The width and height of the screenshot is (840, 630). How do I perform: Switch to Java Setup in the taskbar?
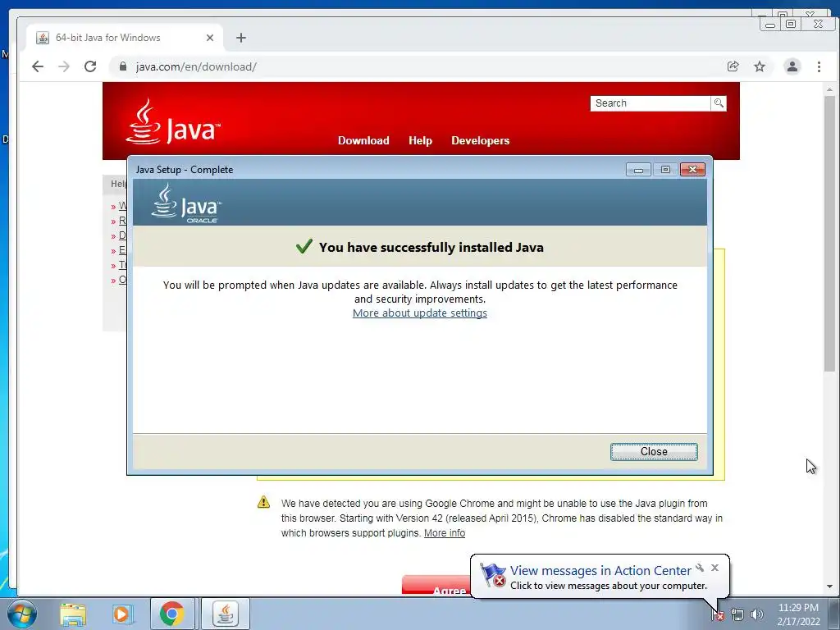coord(226,614)
